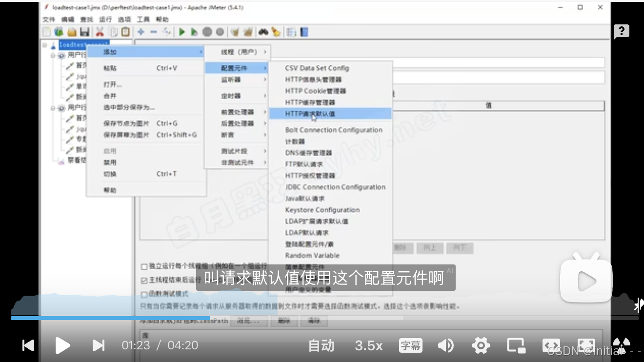Click the Cut scissors icon
This screenshot has height=362, width=644.
click(100, 32)
